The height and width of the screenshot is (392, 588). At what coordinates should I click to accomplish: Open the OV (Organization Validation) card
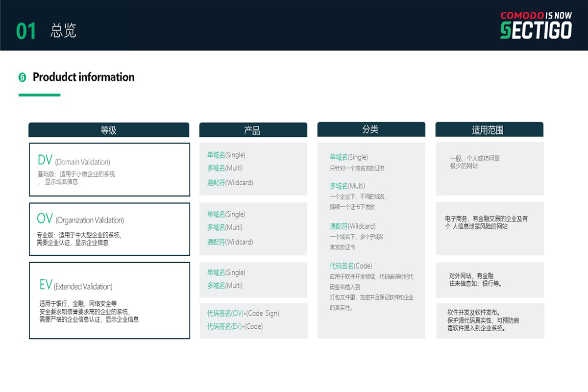click(109, 229)
